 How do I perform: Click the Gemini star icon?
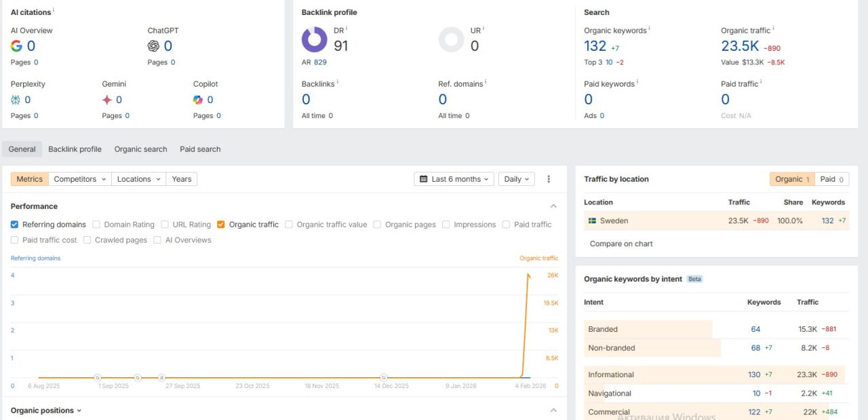tap(107, 100)
